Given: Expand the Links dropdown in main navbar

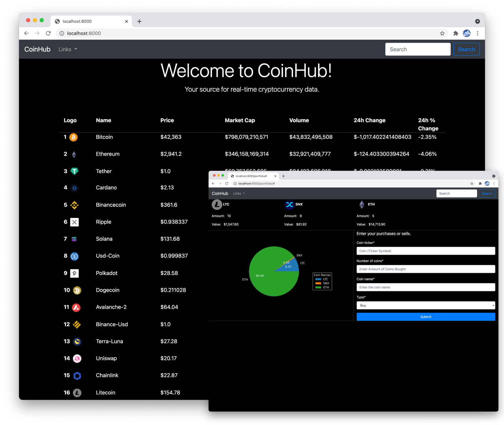Looking at the screenshot, I should point(68,49).
